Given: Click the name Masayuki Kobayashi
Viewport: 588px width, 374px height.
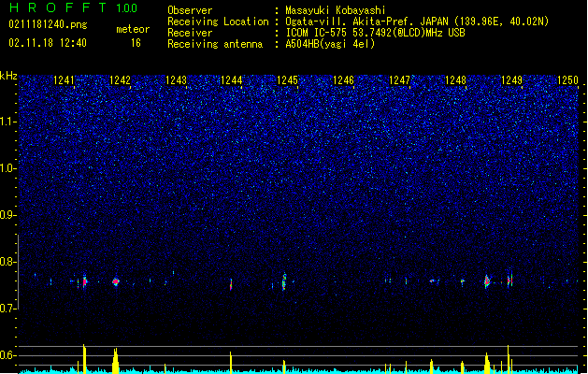Looking at the screenshot, I should [x=336, y=10].
